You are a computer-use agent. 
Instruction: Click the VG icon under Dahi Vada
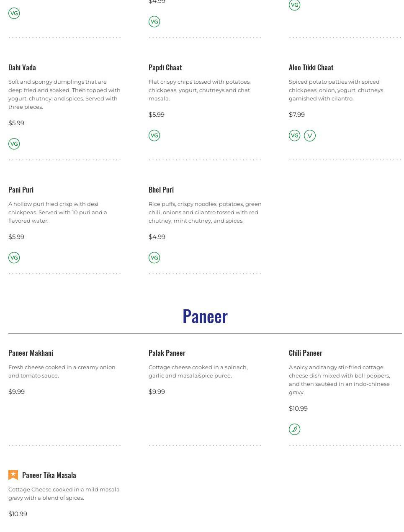(x=14, y=144)
